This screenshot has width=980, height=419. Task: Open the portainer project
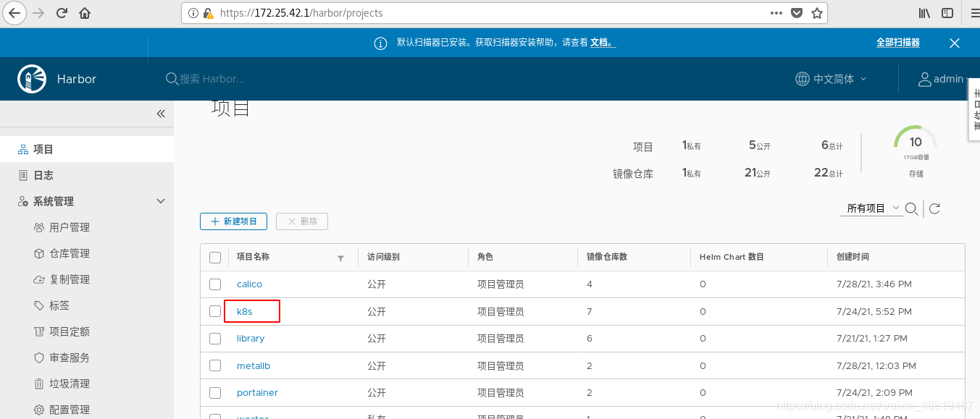[257, 393]
